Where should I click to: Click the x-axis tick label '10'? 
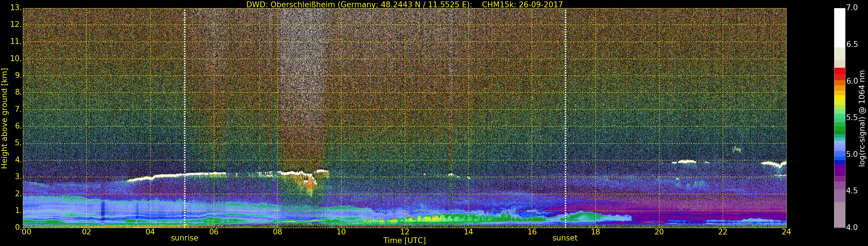point(341,232)
